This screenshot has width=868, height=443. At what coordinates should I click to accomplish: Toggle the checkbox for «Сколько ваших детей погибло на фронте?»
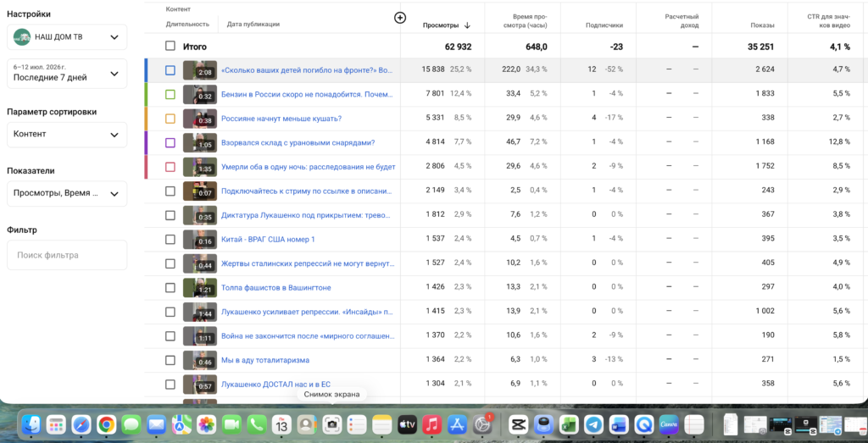pyautogui.click(x=170, y=70)
